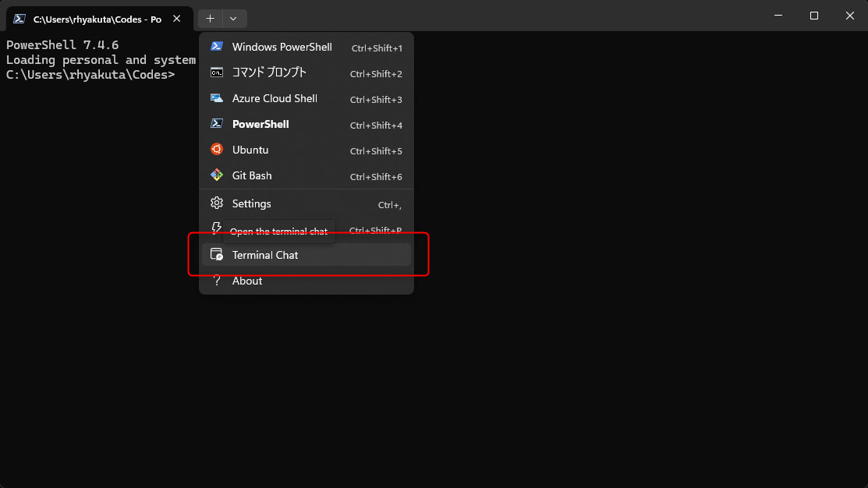
Task: Open Windows PowerShell profile from menu
Action: point(306,47)
